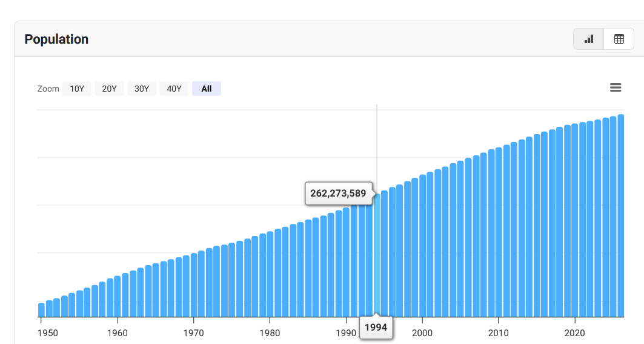This screenshot has height=344, width=644.
Task: Set zoom range to 30Y
Action: click(142, 89)
